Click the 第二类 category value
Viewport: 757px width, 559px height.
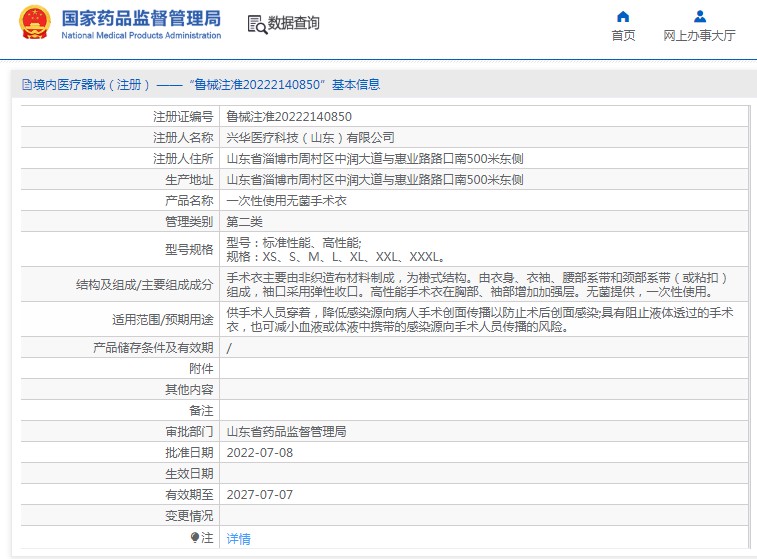point(244,222)
